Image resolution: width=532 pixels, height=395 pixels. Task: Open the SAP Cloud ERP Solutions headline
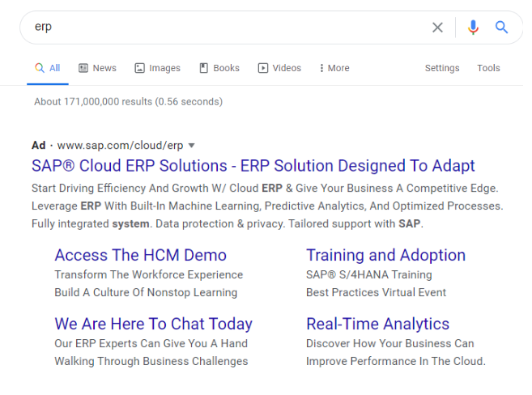coord(253,166)
